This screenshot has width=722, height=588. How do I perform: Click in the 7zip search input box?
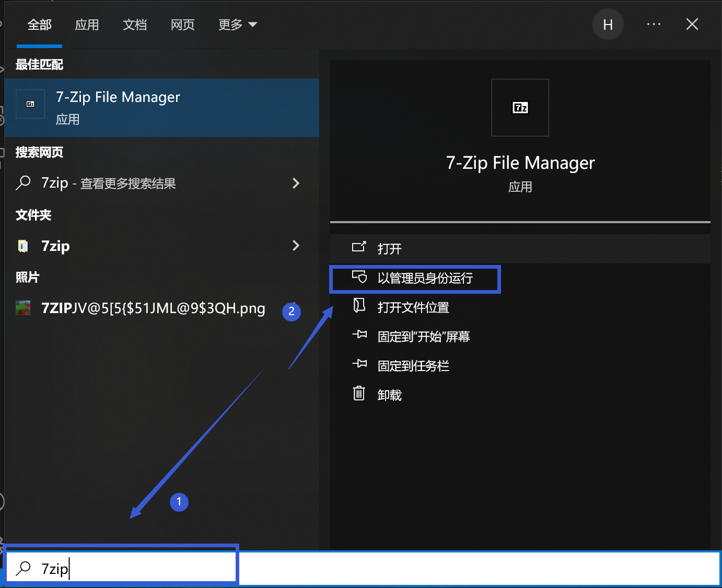363,569
